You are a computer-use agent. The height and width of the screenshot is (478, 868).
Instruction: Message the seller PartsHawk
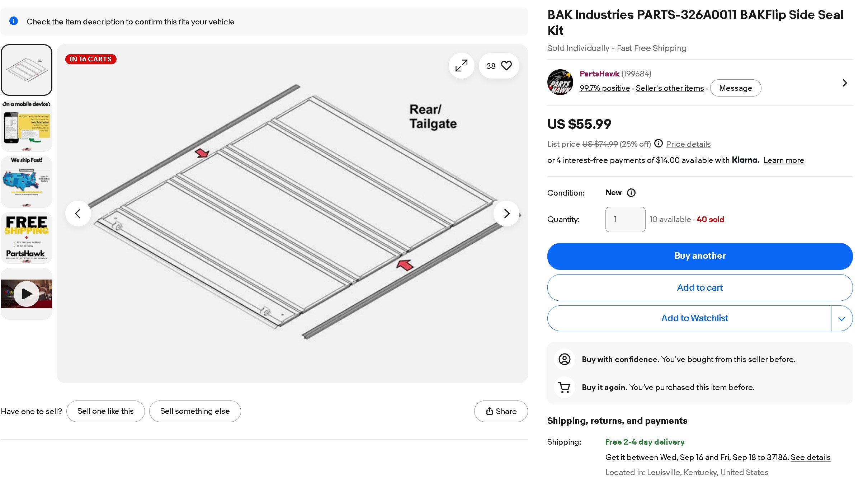coord(735,88)
